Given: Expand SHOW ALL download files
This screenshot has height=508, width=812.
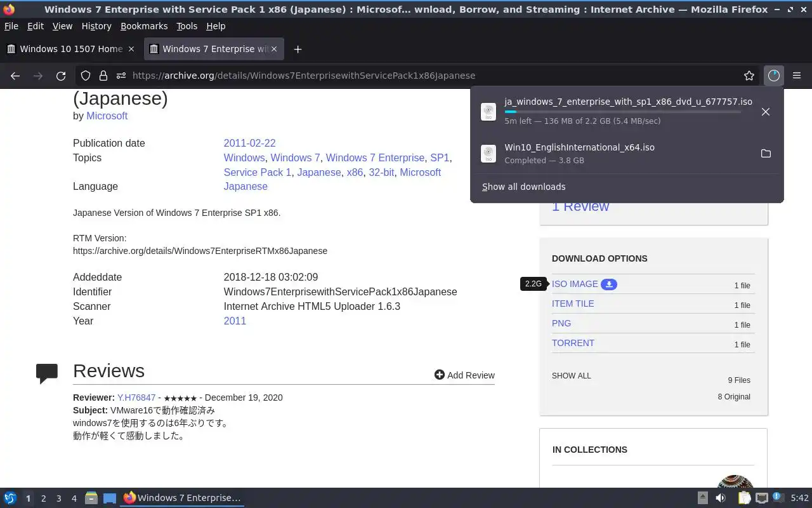Looking at the screenshot, I should pyautogui.click(x=571, y=376).
